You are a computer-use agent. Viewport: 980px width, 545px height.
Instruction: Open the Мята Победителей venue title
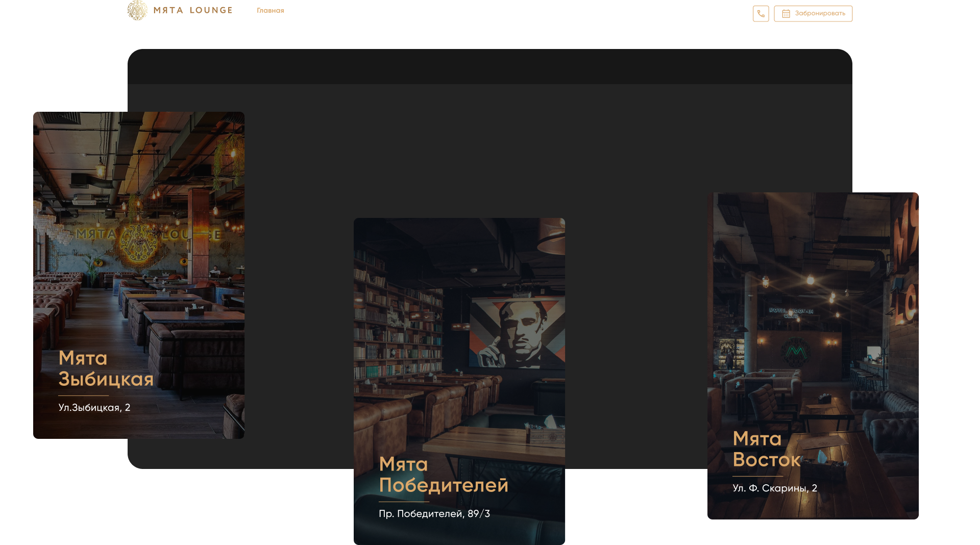[x=443, y=475]
